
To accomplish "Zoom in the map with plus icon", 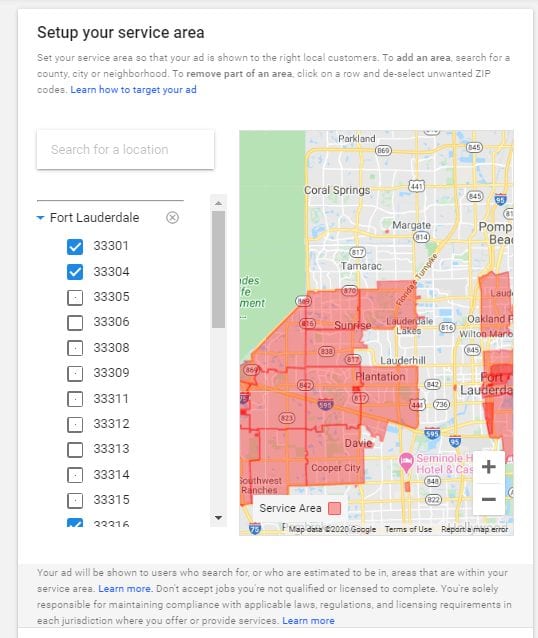I will pyautogui.click(x=488, y=467).
